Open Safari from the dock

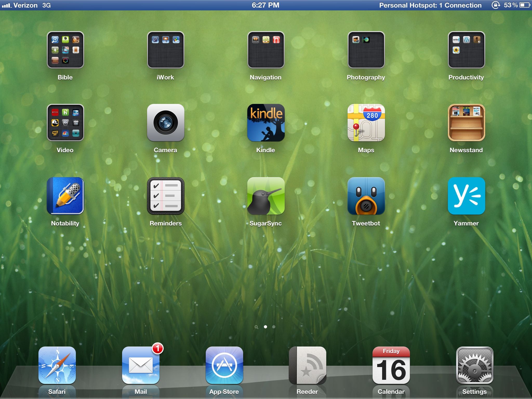click(57, 365)
